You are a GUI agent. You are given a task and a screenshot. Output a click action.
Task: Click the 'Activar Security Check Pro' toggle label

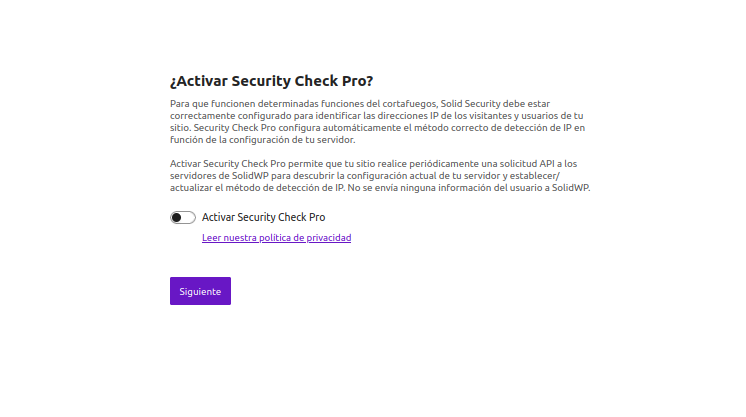[x=263, y=217]
